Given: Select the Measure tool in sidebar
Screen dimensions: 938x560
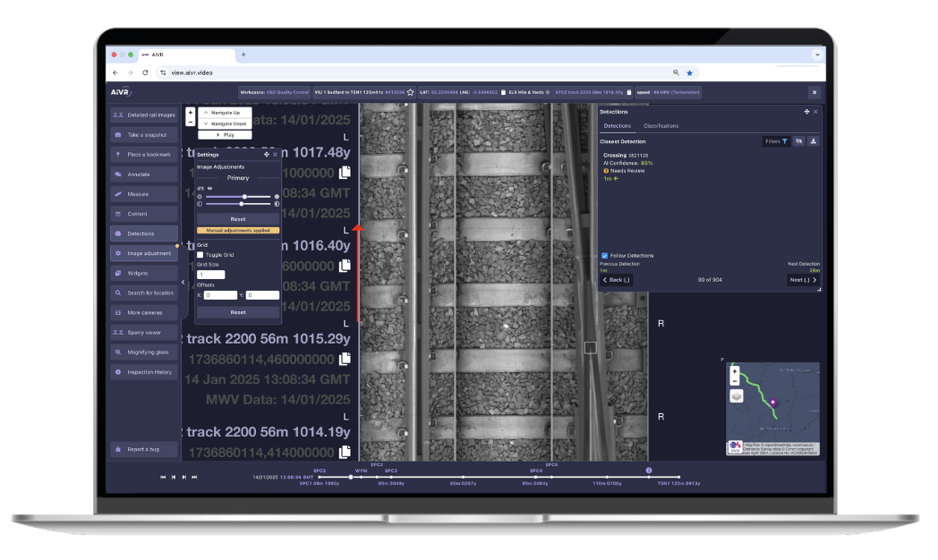Looking at the screenshot, I should coord(143,194).
